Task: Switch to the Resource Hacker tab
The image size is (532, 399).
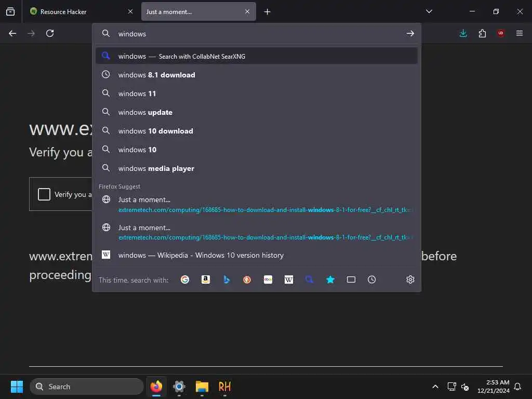Action: click(x=81, y=11)
